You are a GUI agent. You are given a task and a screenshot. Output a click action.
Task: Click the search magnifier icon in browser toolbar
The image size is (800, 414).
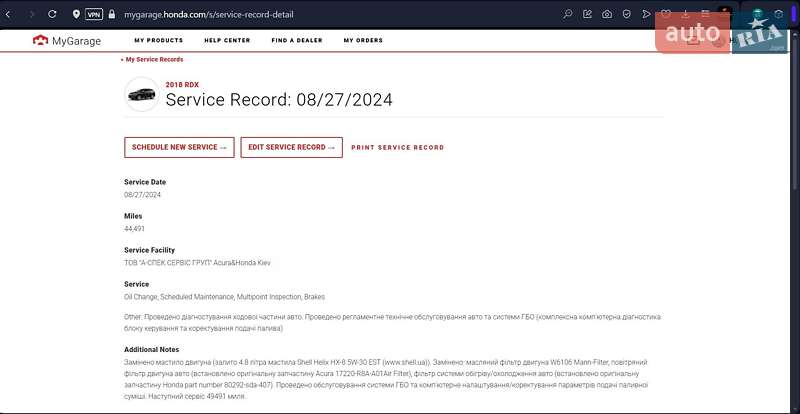(x=568, y=15)
